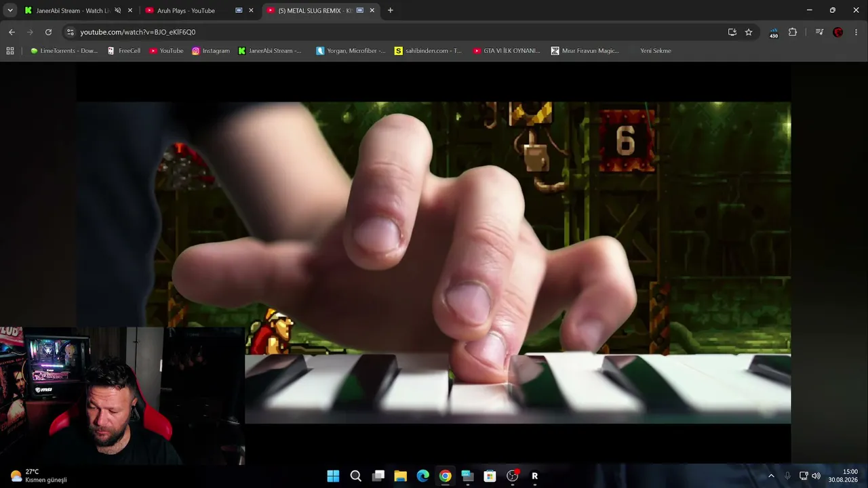Open the JanerAbi Stream bookmark

(x=270, y=51)
